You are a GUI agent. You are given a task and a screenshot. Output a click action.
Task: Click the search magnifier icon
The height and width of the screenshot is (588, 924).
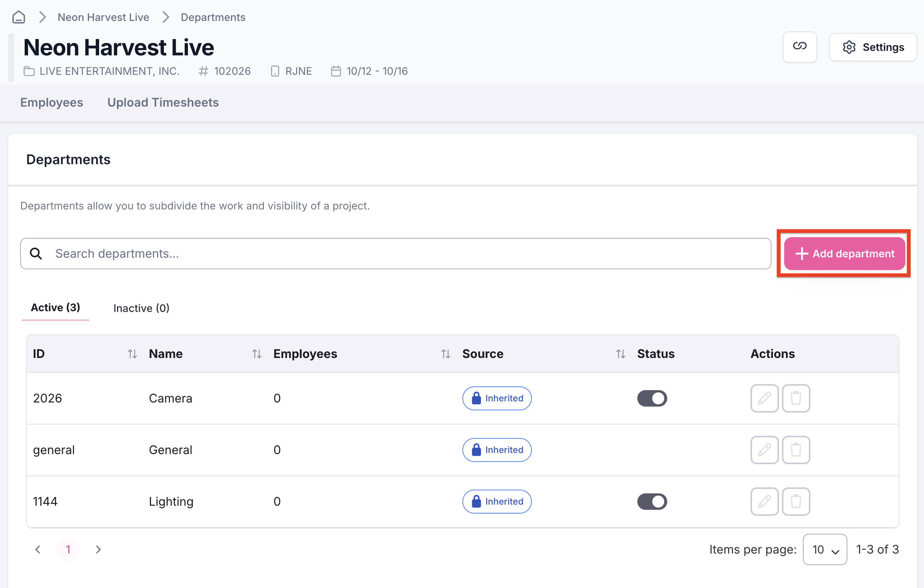coord(36,254)
